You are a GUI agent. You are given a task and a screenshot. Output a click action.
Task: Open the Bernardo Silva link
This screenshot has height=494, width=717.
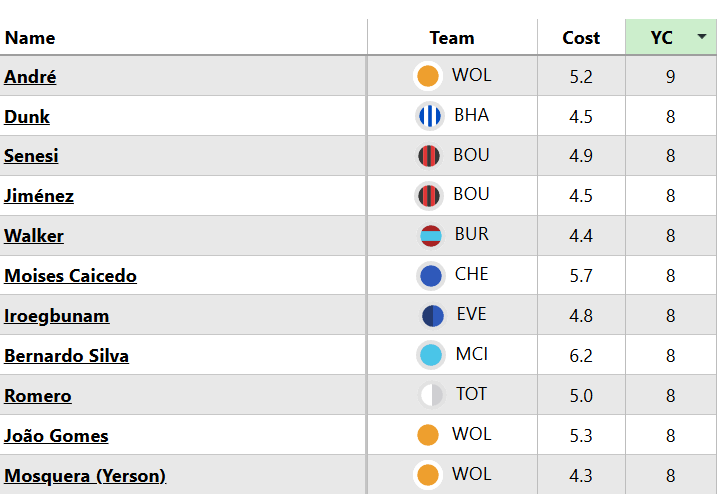pos(66,356)
